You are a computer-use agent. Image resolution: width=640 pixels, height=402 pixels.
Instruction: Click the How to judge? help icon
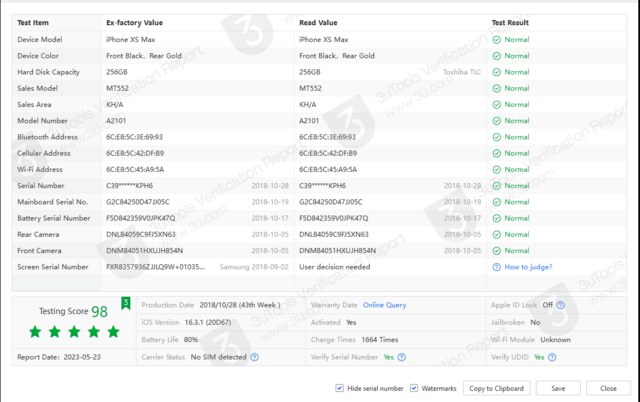(x=496, y=267)
